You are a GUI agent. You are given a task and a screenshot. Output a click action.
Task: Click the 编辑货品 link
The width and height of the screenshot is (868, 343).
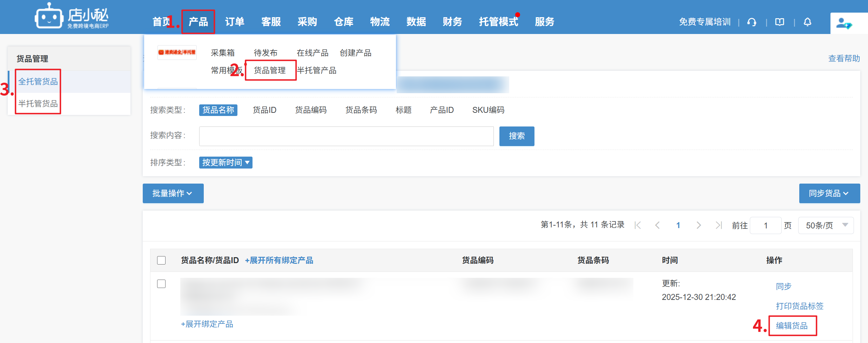[792, 325]
